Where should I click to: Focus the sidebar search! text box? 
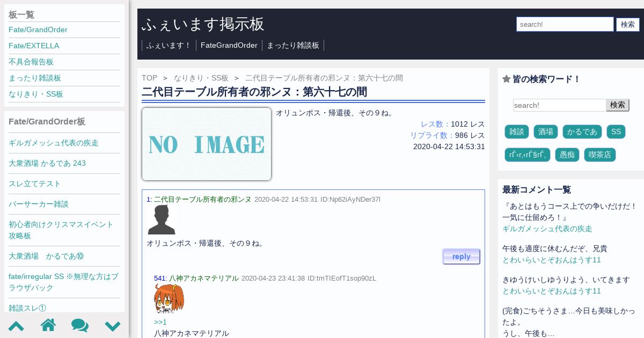pos(560,105)
